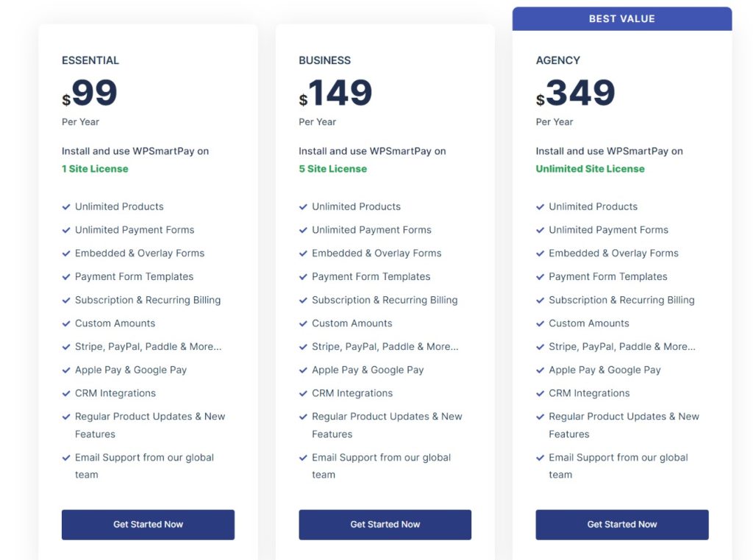Screen dimensions: 753x560
Task: Click the BUSINESS plan heading
Action: pos(324,60)
